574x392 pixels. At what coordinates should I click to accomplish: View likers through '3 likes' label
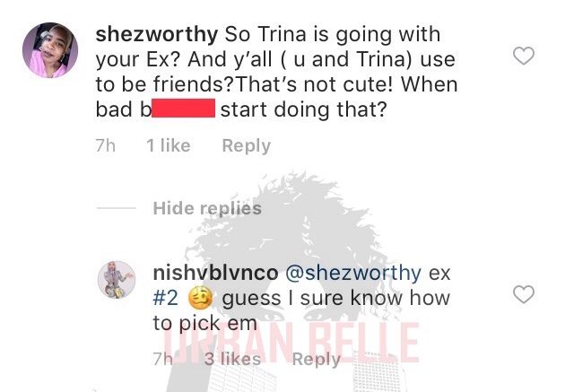click(232, 359)
